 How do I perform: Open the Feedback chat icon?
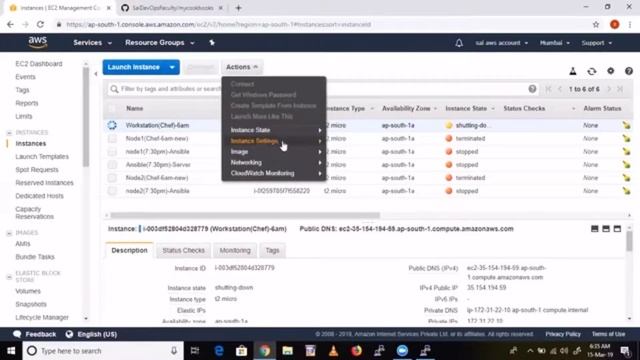[17, 334]
